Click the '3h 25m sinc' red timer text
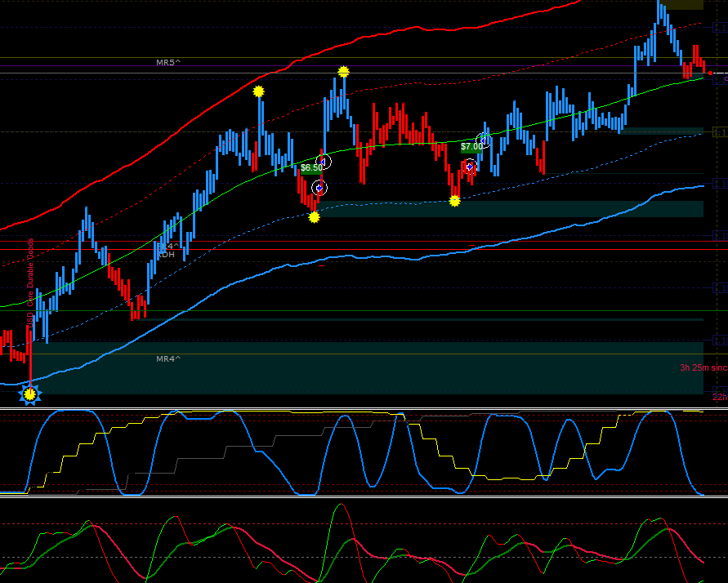The image size is (728, 583). pyautogui.click(x=703, y=367)
